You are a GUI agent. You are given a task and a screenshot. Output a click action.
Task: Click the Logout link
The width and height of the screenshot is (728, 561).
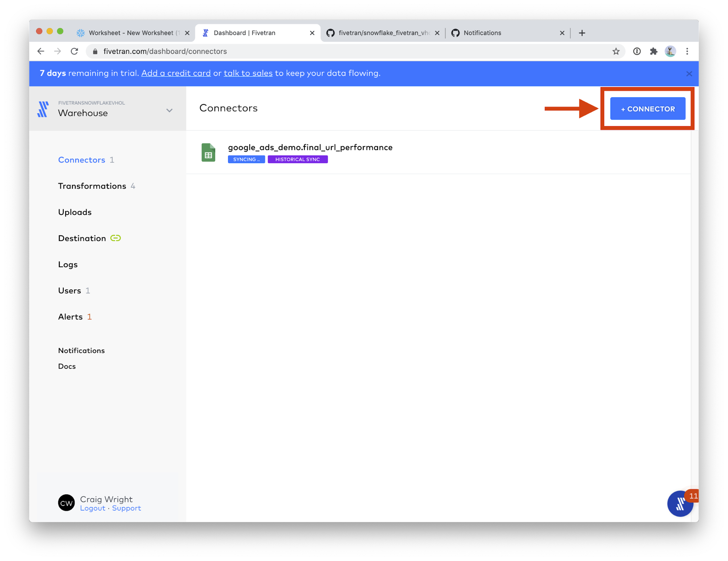pyautogui.click(x=93, y=508)
